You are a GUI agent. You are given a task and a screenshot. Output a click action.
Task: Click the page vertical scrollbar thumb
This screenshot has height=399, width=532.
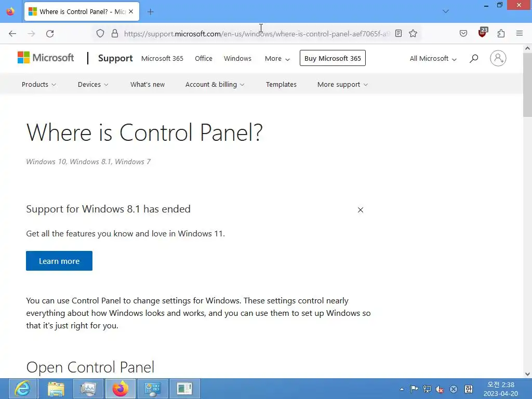(527, 85)
